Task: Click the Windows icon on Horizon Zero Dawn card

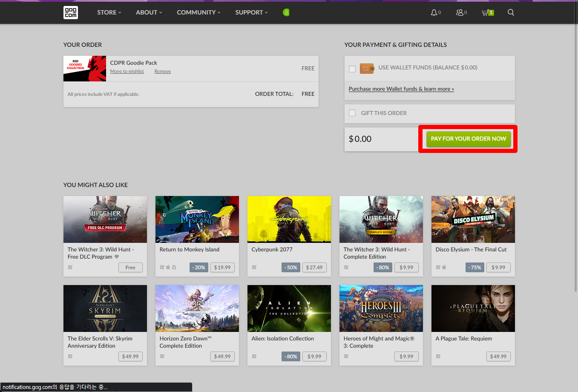Action: (162, 356)
